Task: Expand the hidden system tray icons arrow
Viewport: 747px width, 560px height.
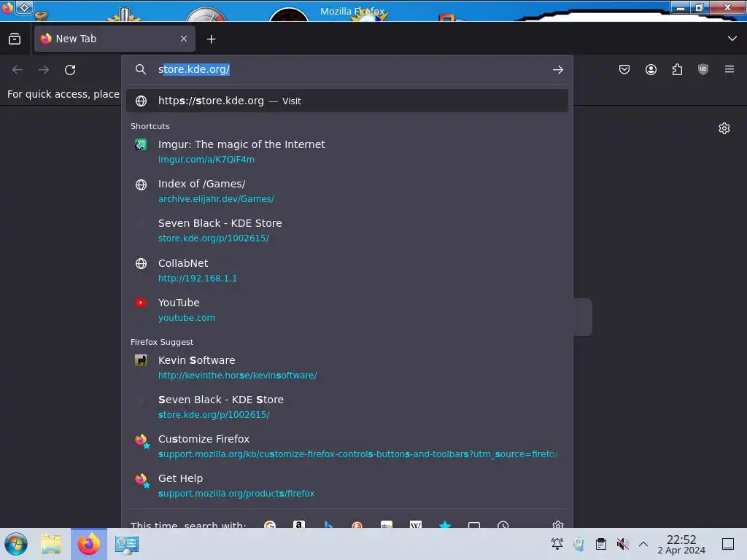Action: [x=643, y=544]
